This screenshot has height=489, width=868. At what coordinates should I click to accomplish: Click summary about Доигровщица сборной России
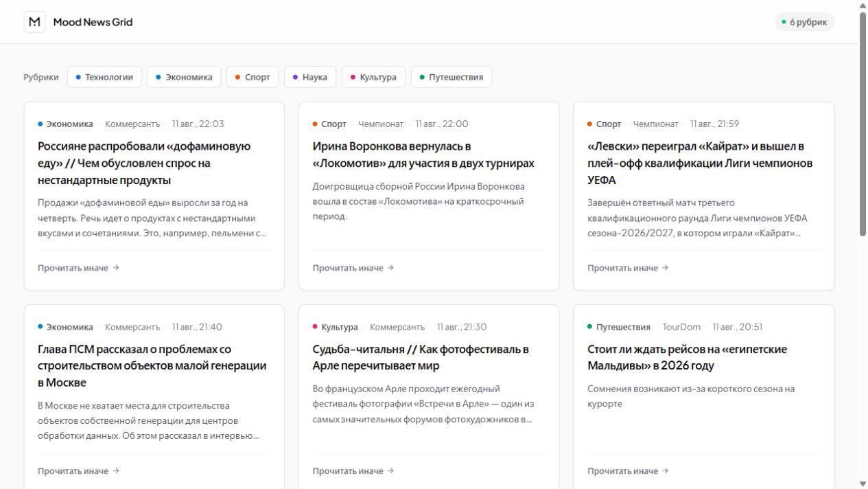tap(419, 201)
